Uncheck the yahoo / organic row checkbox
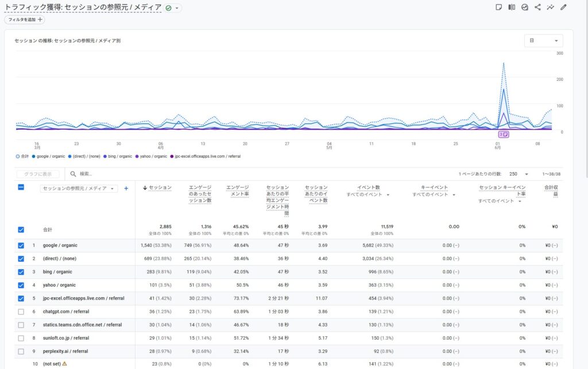The height and width of the screenshot is (369, 588). click(21, 285)
